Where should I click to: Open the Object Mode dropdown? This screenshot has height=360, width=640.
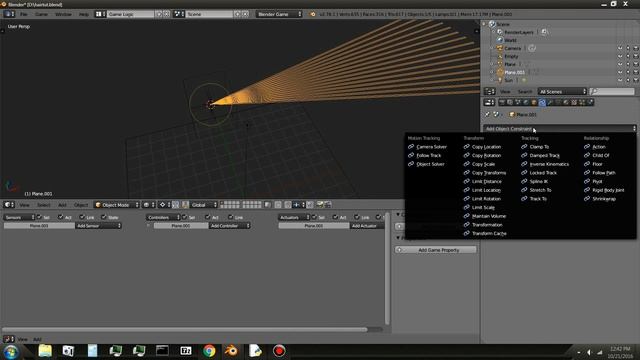(x=117, y=205)
